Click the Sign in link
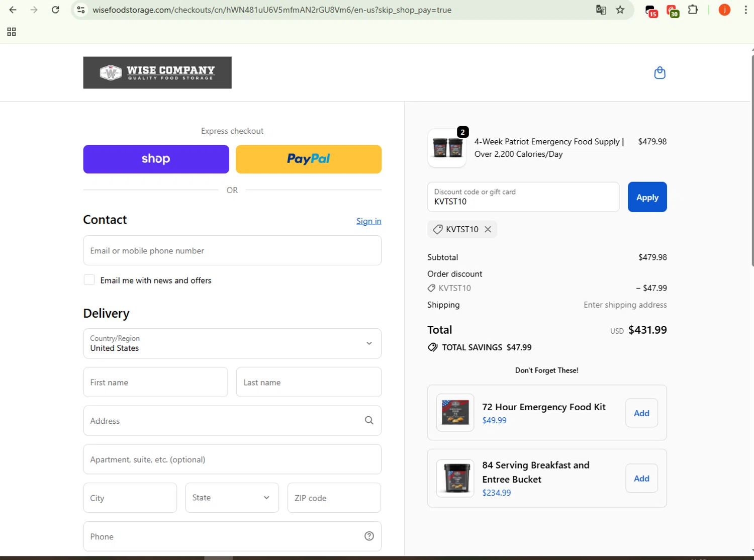754x560 pixels. coord(369,221)
